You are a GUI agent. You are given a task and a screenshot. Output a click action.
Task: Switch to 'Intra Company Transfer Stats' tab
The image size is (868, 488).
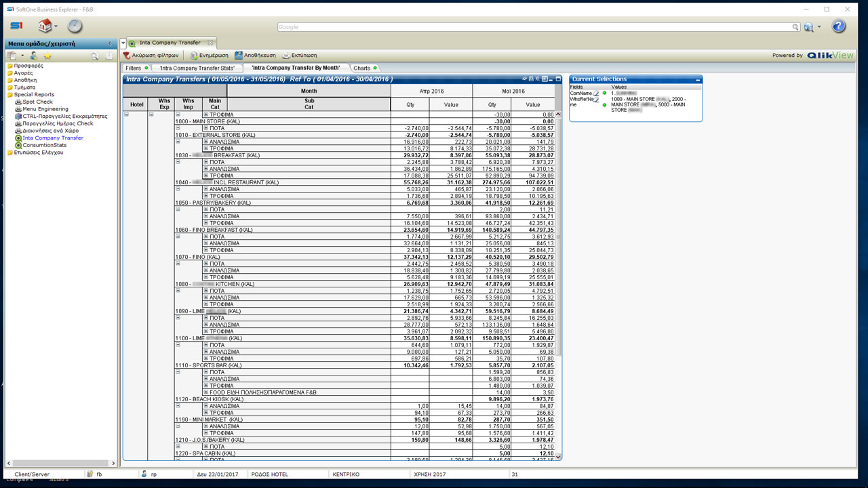(x=197, y=68)
